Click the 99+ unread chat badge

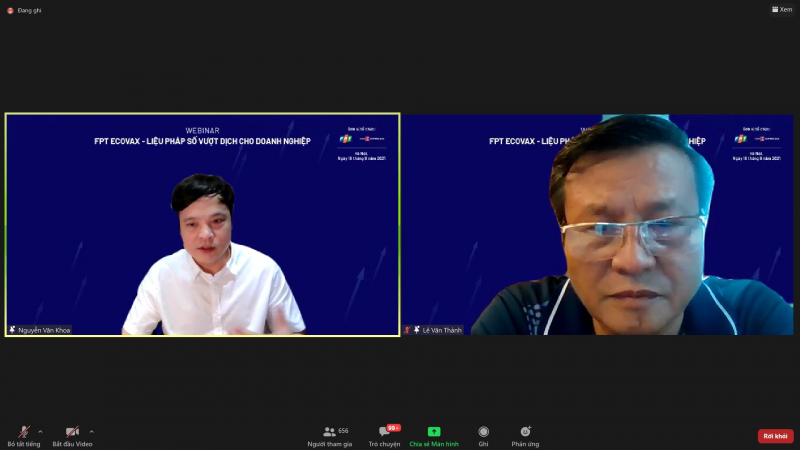coord(394,427)
